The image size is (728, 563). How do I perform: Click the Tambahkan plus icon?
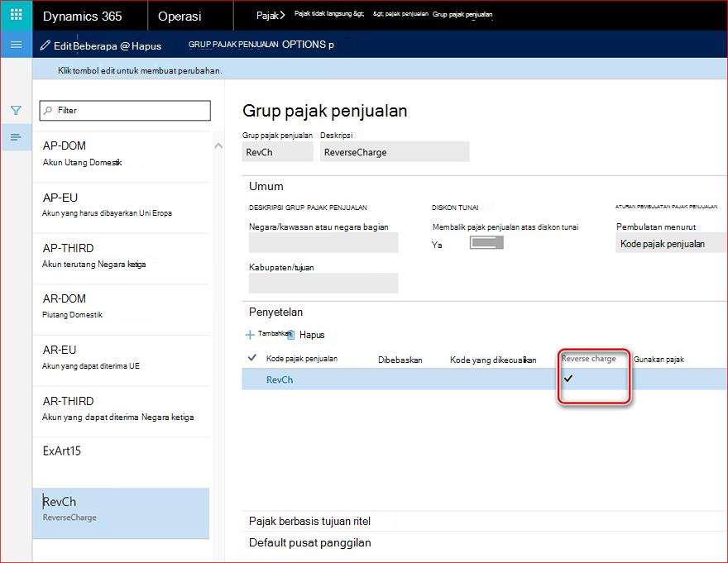click(x=250, y=335)
